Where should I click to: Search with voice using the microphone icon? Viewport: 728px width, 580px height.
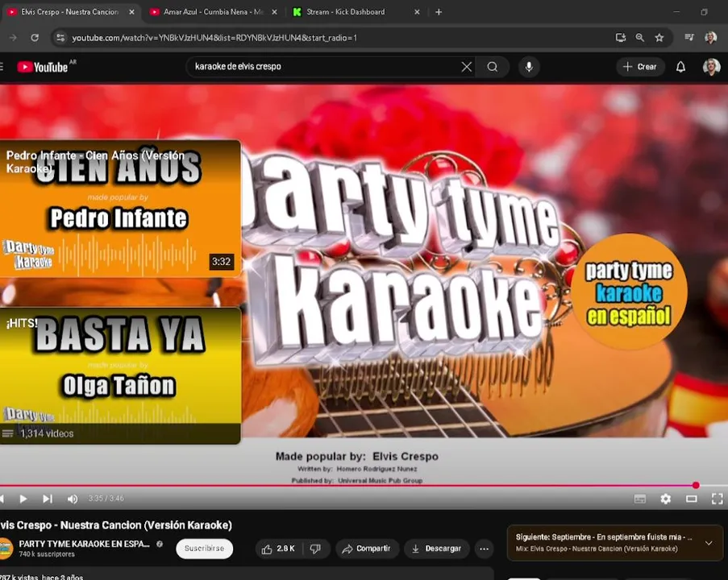coord(529,67)
